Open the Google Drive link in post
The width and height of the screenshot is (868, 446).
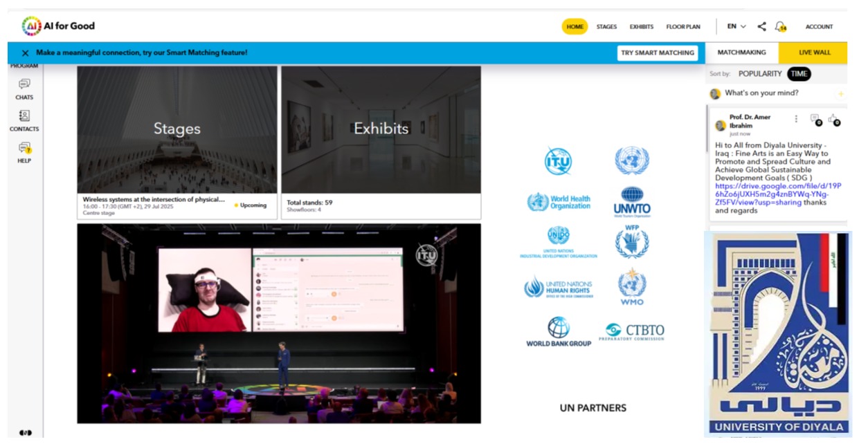point(778,194)
